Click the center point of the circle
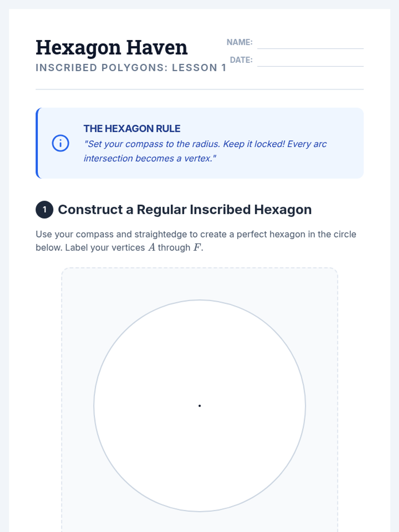The image size is (399, 532). [x=199, y=406]
